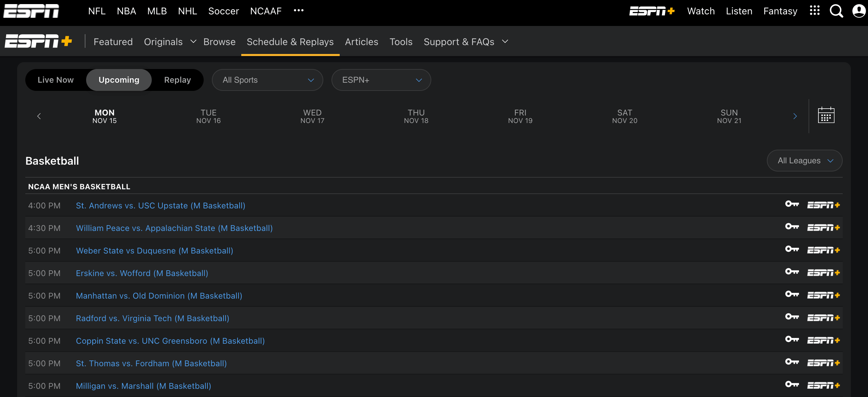Expand the All Leagues dropdown
The width and height of the screenshot is (868, 397).
tap(804, 160)
